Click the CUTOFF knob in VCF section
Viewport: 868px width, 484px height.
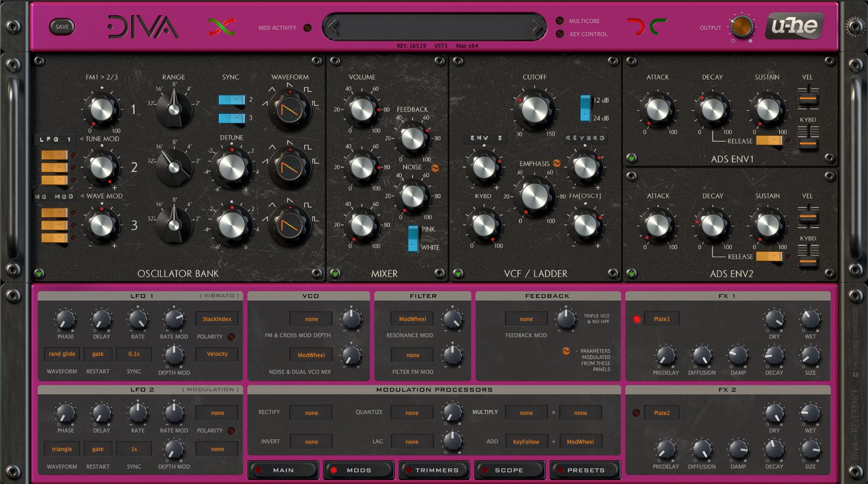tap(535, 108)
